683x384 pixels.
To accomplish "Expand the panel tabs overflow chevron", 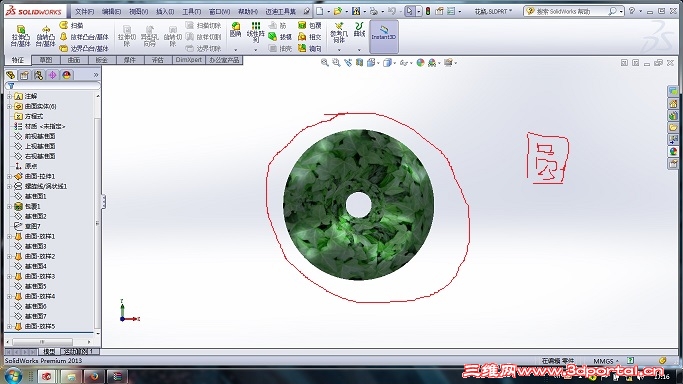I will tap(96, 75).
